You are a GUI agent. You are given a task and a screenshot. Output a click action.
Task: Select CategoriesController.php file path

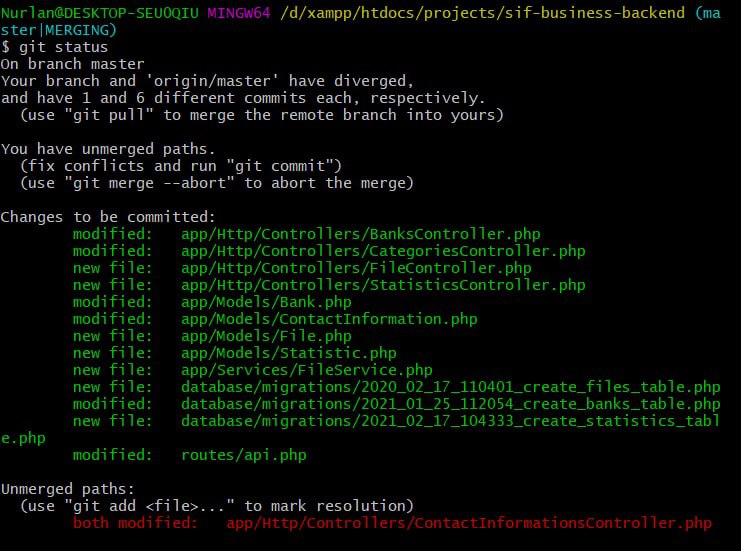point(383,251)
